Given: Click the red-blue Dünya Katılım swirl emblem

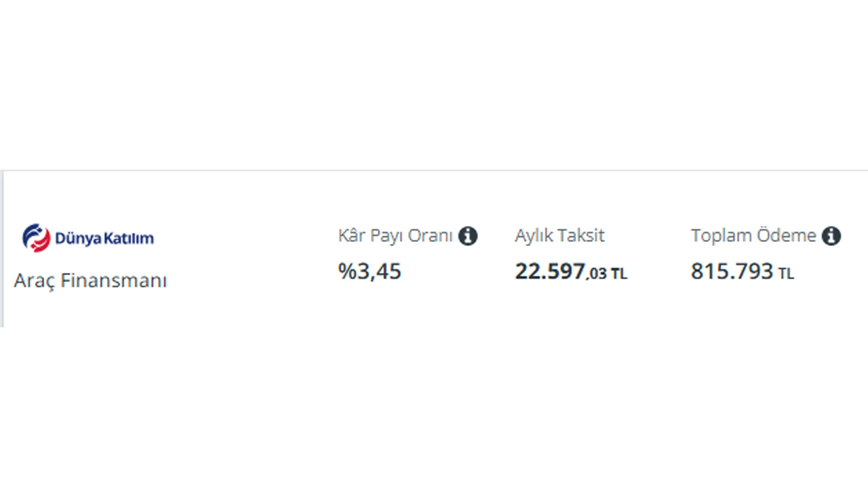Looking at the screenshot, I should coord(36,238).
